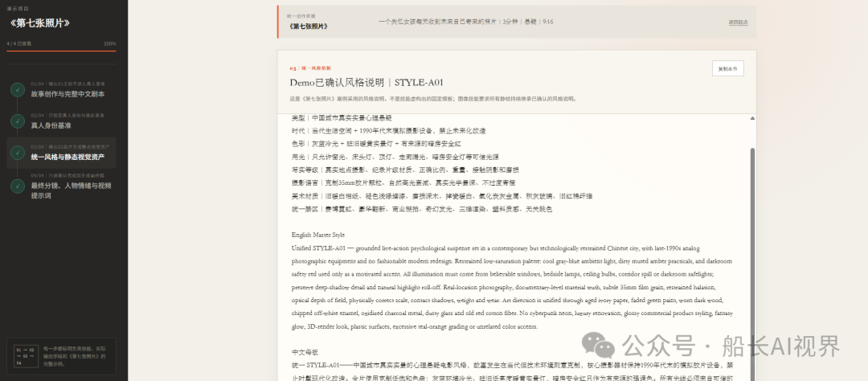Click the 中文母版 subheading
The width and height of the screenshot is (868, 381).
pos(305,352)
